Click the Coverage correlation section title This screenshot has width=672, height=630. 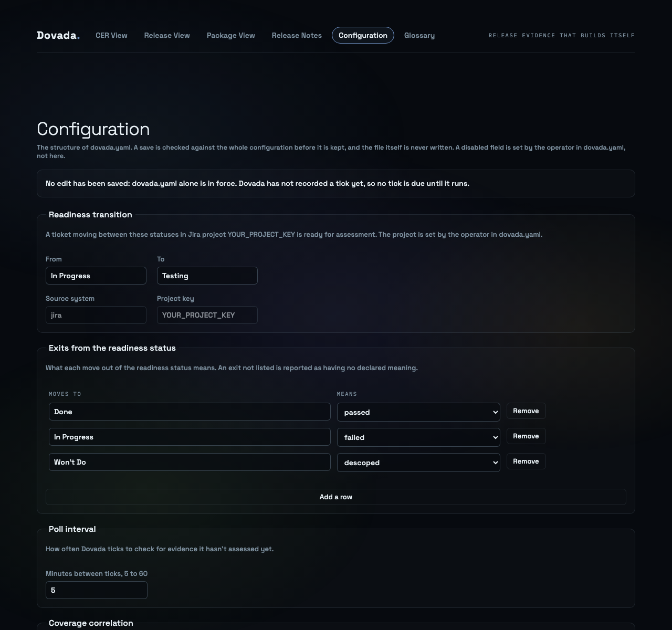pos(91,623)
